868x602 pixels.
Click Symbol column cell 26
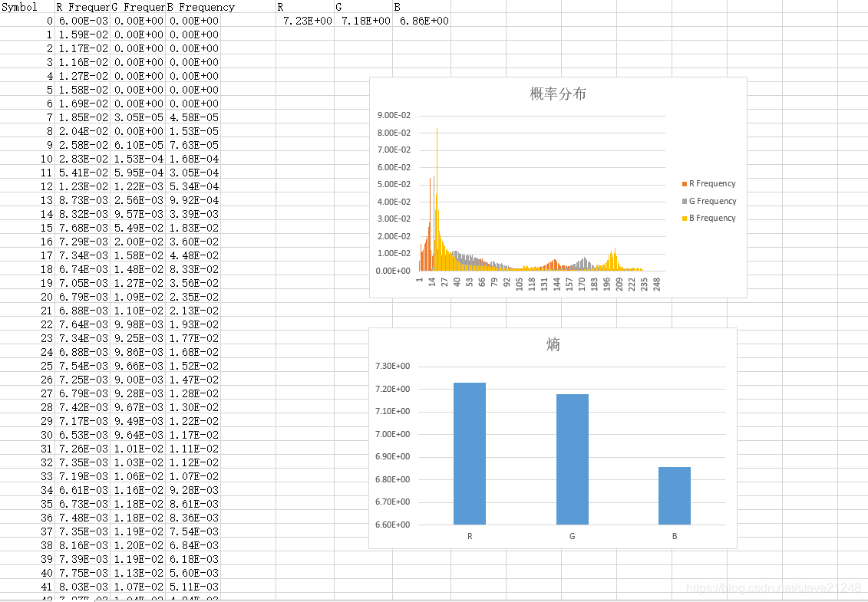pos(27,380)
